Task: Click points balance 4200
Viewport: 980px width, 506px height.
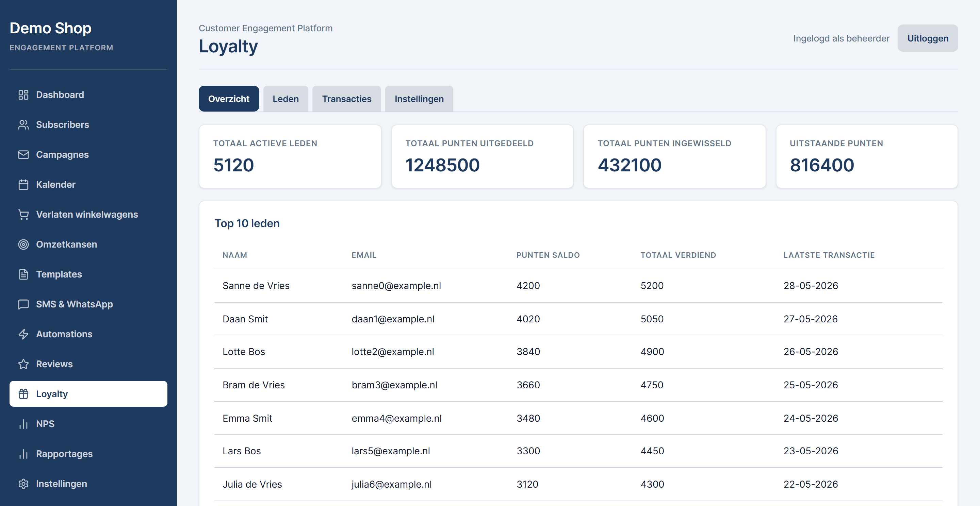Action: point(528,286)
